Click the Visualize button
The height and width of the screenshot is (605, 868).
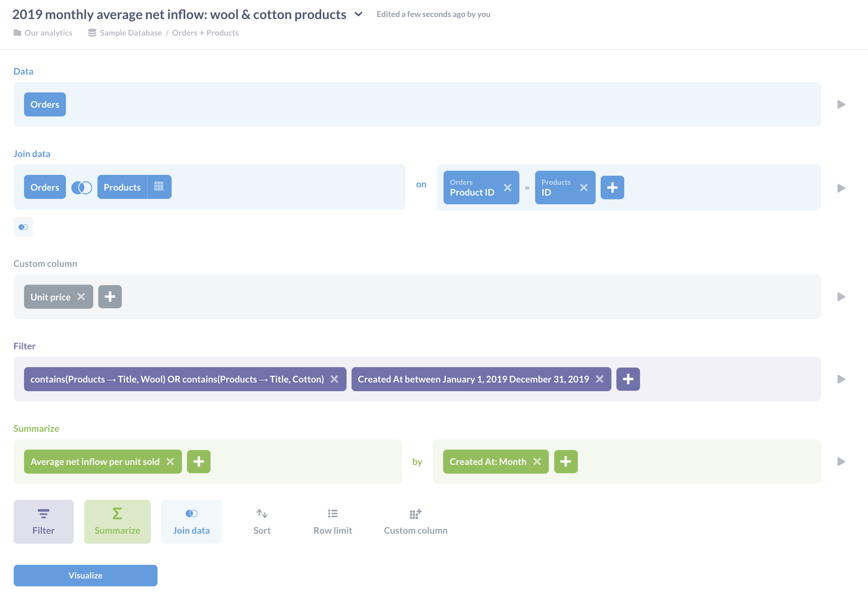(85, 575)
